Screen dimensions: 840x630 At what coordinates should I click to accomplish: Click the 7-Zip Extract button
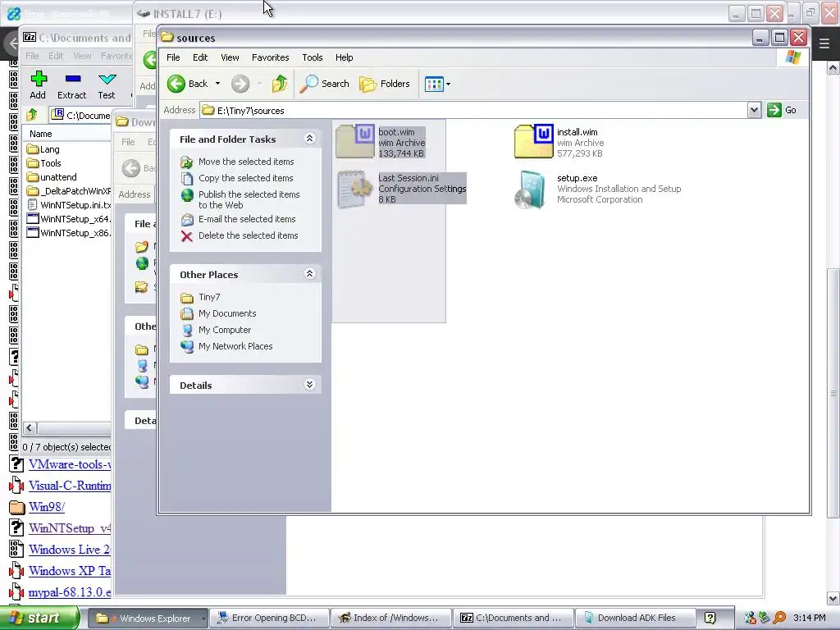pos(72,85)
